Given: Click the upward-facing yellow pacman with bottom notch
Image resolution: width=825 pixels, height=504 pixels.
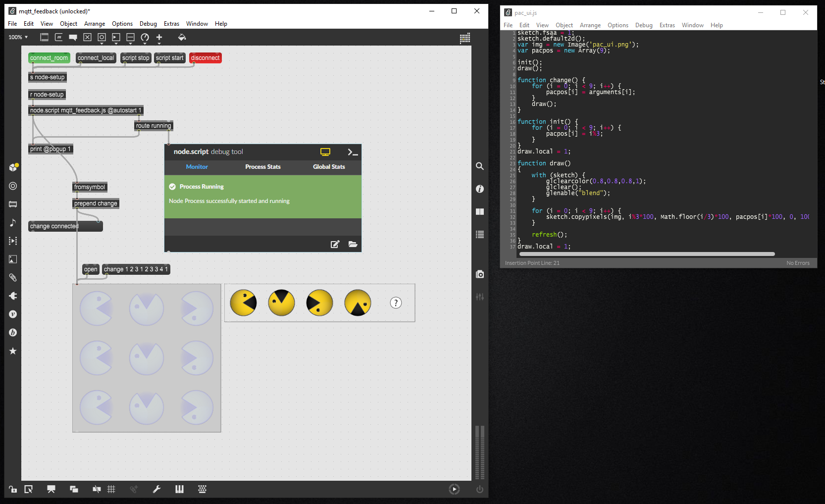Looking at the screenshot, I should (x=358, y=303).
